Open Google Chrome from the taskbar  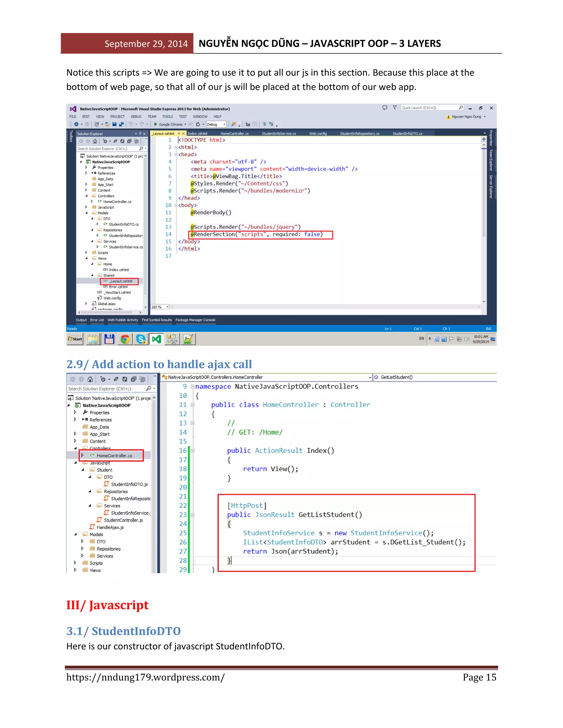pyautogui.click(x=125, y=339)
